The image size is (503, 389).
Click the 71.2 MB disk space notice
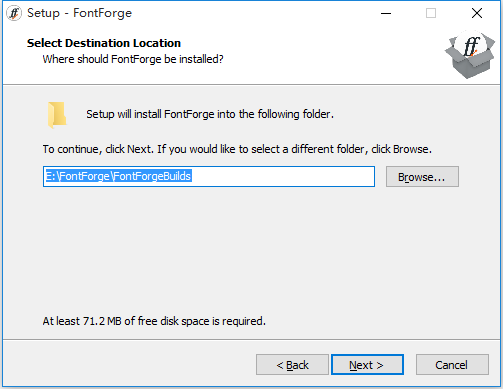(x=154, y=321)
